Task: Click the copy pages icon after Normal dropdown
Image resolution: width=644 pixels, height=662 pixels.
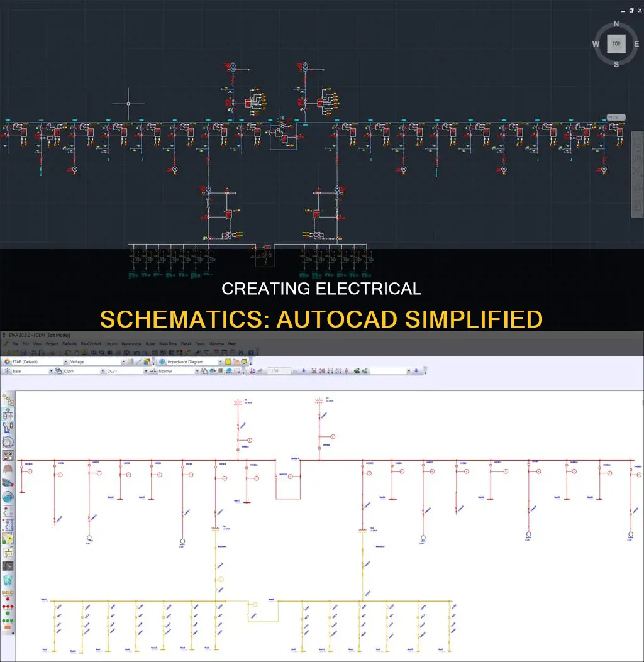Action: [204, 371]
